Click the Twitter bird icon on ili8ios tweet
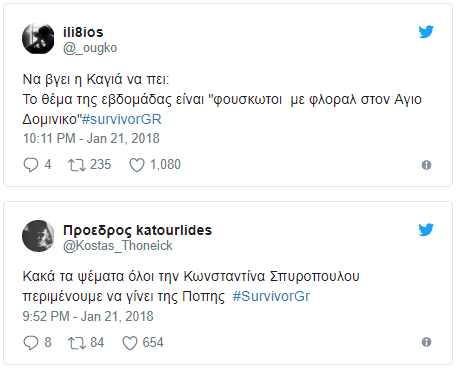The image size is (456, 369). click(x=426, y=32)
